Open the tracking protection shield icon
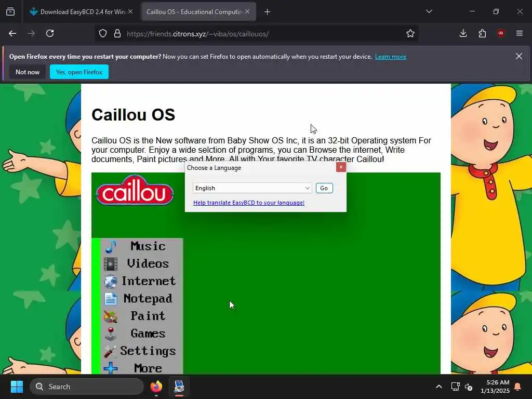The image size is (532, 399). coord(103,34)
